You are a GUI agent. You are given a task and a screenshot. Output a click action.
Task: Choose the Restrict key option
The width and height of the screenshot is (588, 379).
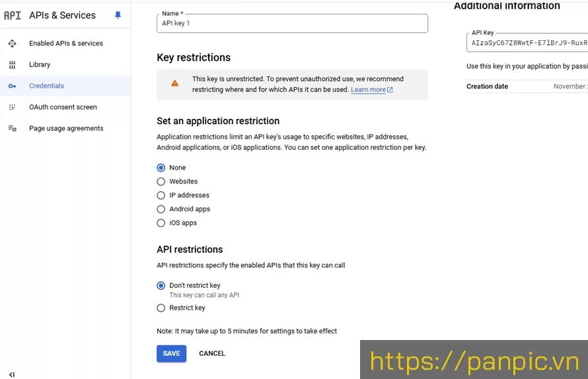[x=161, y=308]
